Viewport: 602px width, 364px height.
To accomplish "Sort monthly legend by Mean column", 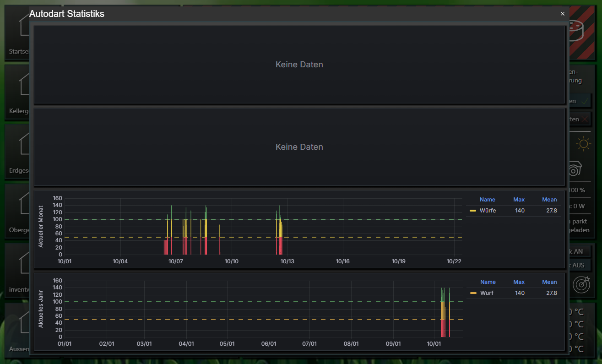I will pos(549,200).
